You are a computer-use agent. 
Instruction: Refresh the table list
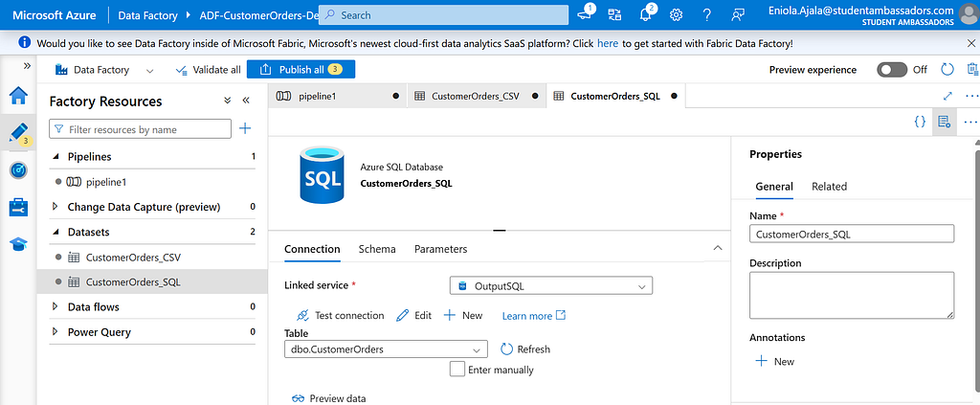click(525, 349)
